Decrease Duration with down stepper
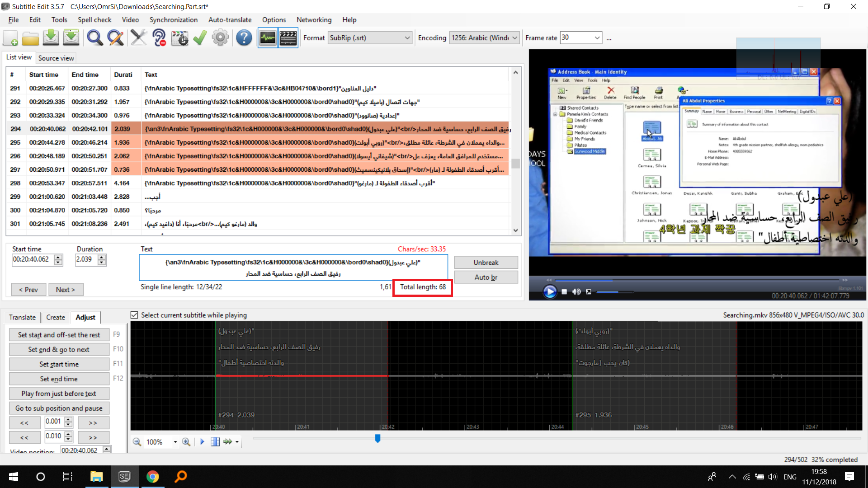Viewport: 868px width, 488px height. [x=102, y=262]
